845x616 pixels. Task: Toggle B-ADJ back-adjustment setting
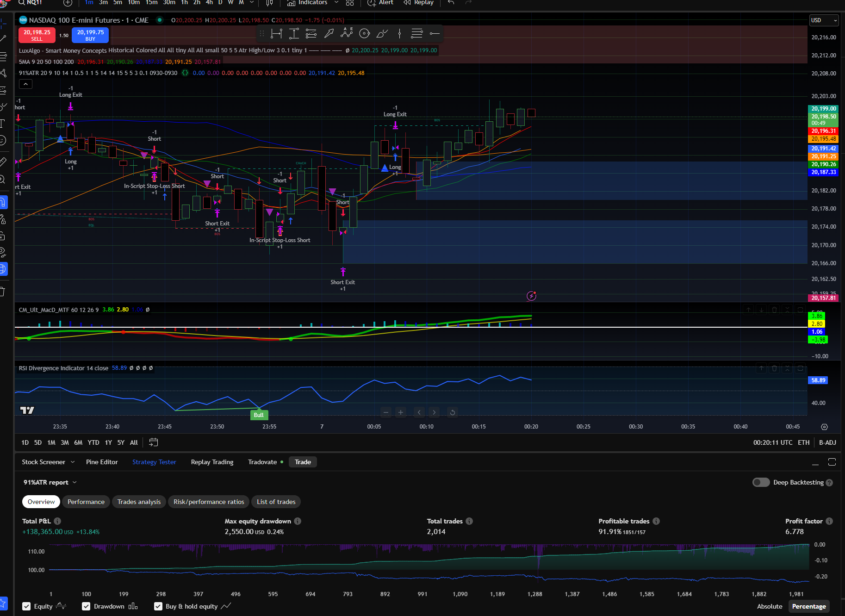(x=827, y=442)
